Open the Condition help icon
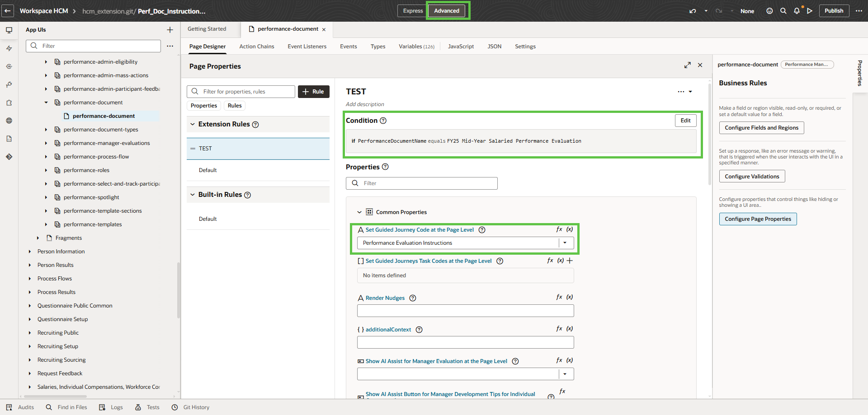Image resolution: width=868 pixels, height=415 pixels. click(x=383, y=121)
